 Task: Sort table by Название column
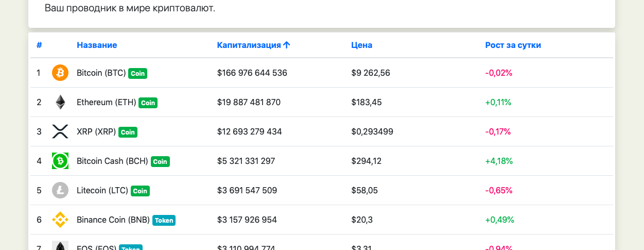click(x=97, y=45)
